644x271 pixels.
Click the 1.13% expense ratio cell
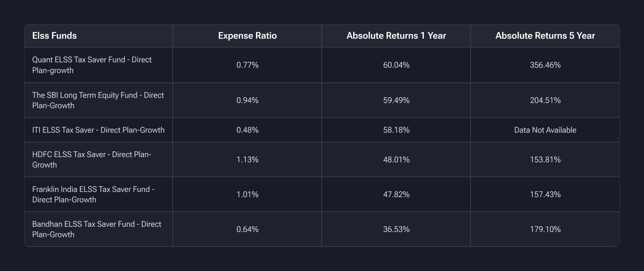tap(247, 159)
